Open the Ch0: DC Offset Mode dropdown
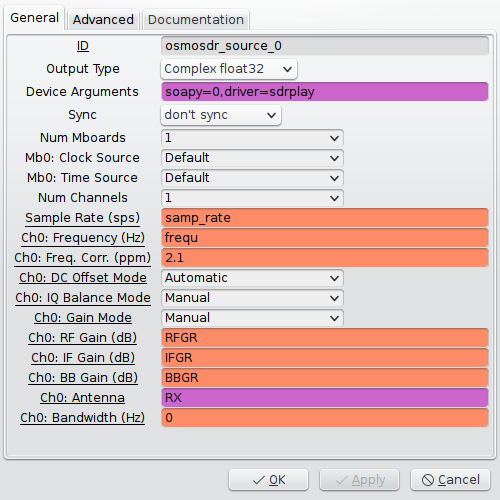The image size is (500, 500). (x=252, y=278)
